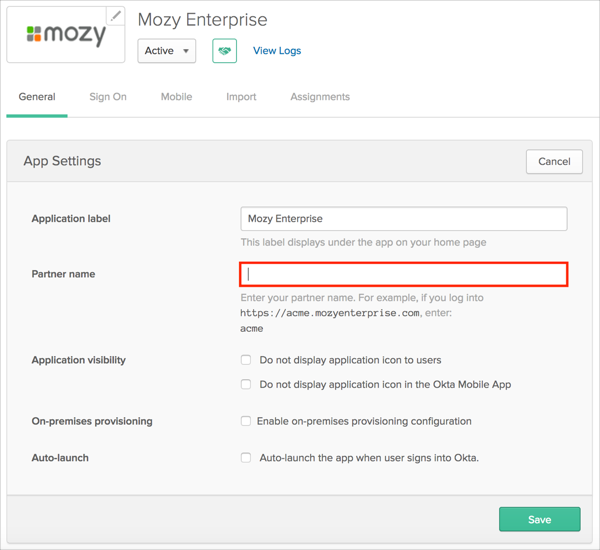The height and width of the screenshot is (550, 600).
Task: Click the Mozy Enterprise page title
Action: [x=202, y=20]
